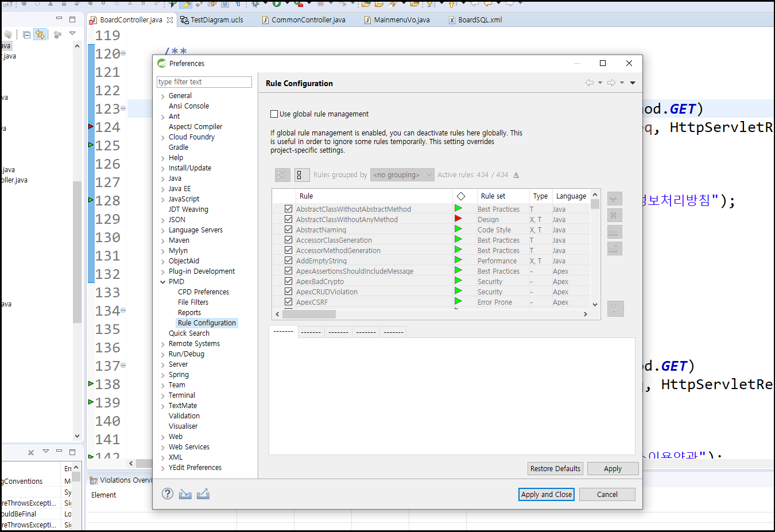The image size is (775, 532).
Task: Uncheck the AbstractNaming rule
Action: click(288, 230)
